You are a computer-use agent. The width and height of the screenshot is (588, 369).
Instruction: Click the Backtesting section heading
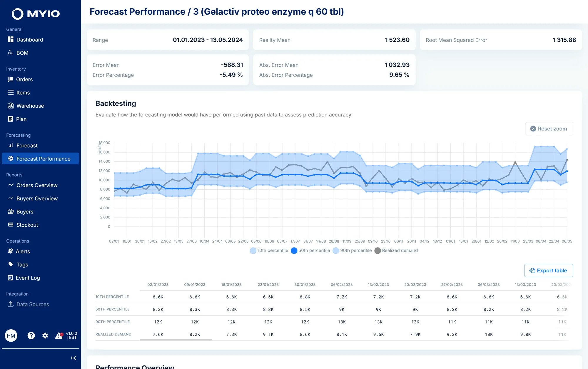tap(116, 103)
